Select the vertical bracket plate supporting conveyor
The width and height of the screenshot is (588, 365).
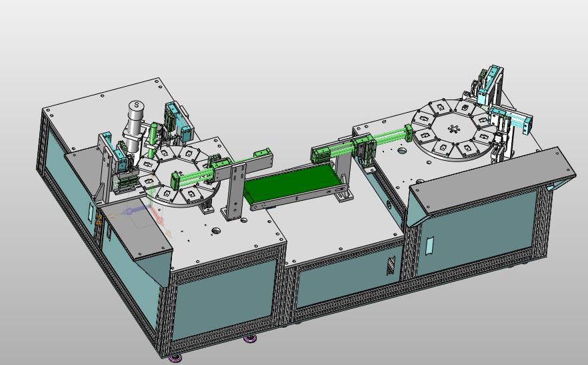pyautogui.click(x=236, y=193)
